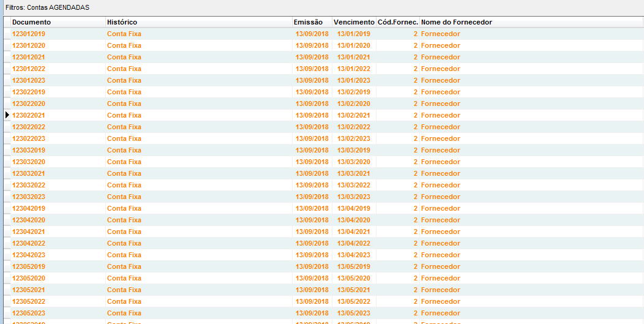Select the row with document 123012023
Viewport: 644px width, 324px height.
29,80
